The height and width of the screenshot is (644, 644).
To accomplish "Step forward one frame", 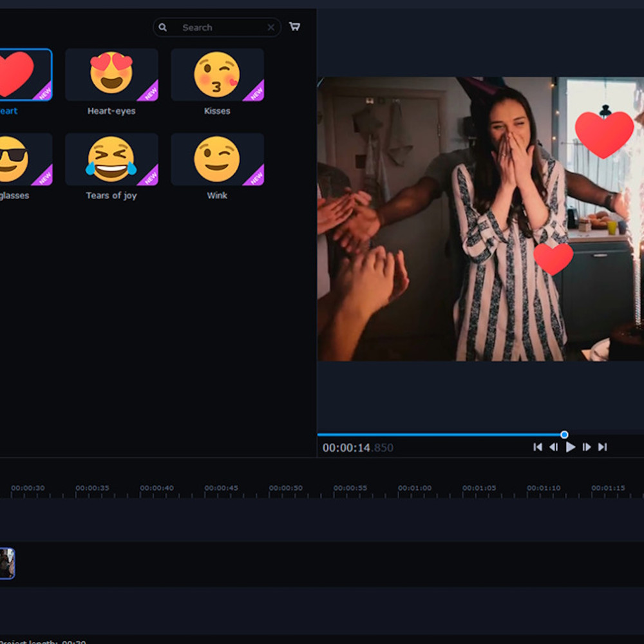I will [587, 447].
